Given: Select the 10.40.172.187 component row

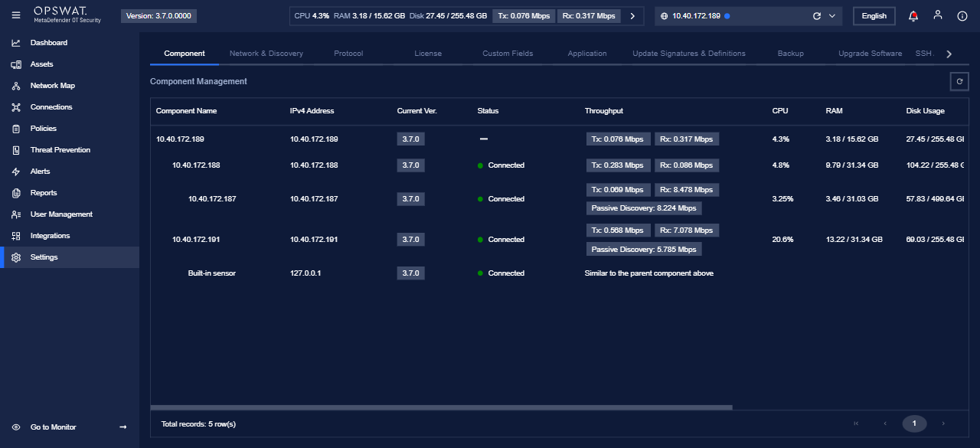Looking at the screenshot, I should pyautogui.click(x=212, y=199).
